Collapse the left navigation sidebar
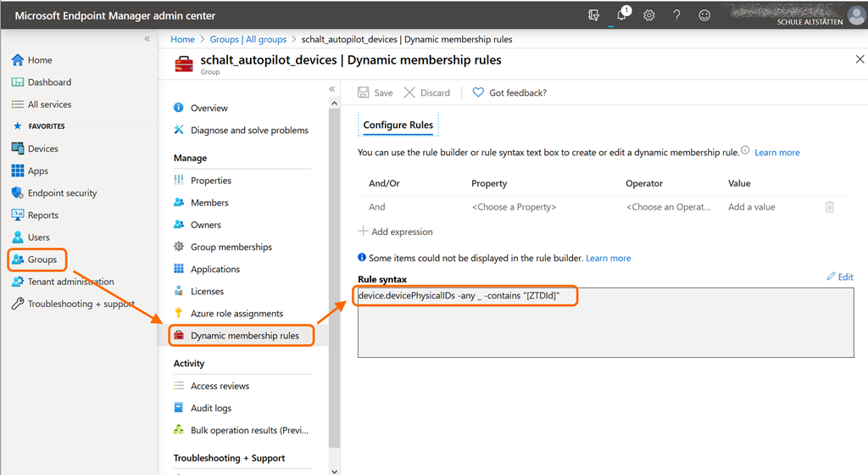This screenshot has width=868, height=475. pos(147,39)
